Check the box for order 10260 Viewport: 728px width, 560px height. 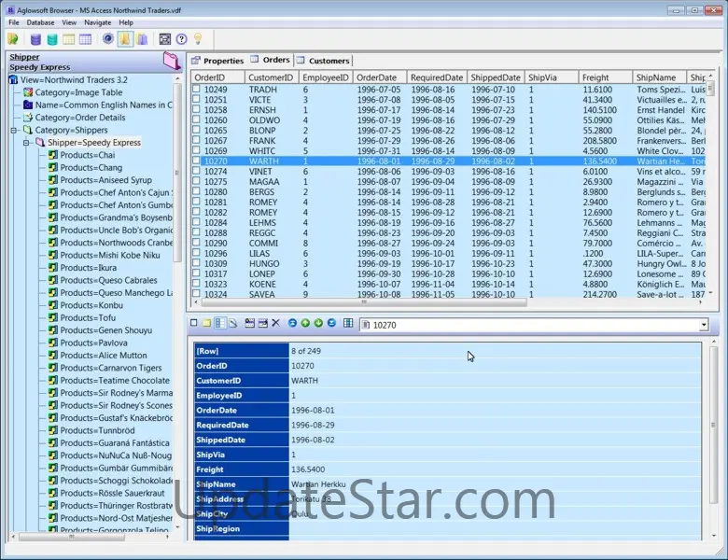[x=196, y=119]
